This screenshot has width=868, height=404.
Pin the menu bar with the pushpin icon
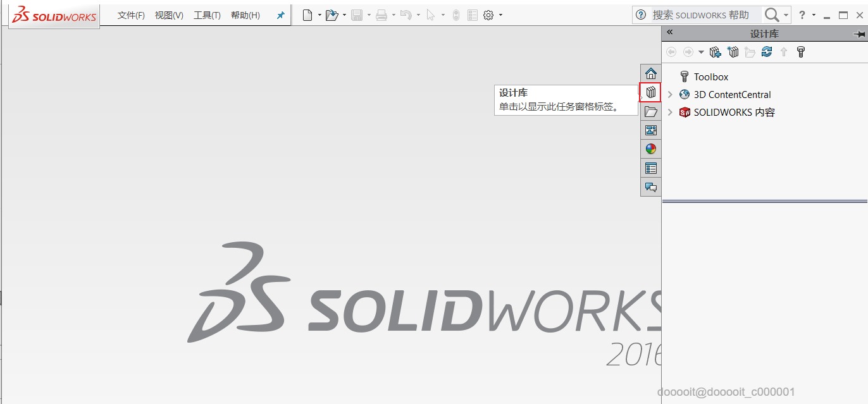point(281,15)
